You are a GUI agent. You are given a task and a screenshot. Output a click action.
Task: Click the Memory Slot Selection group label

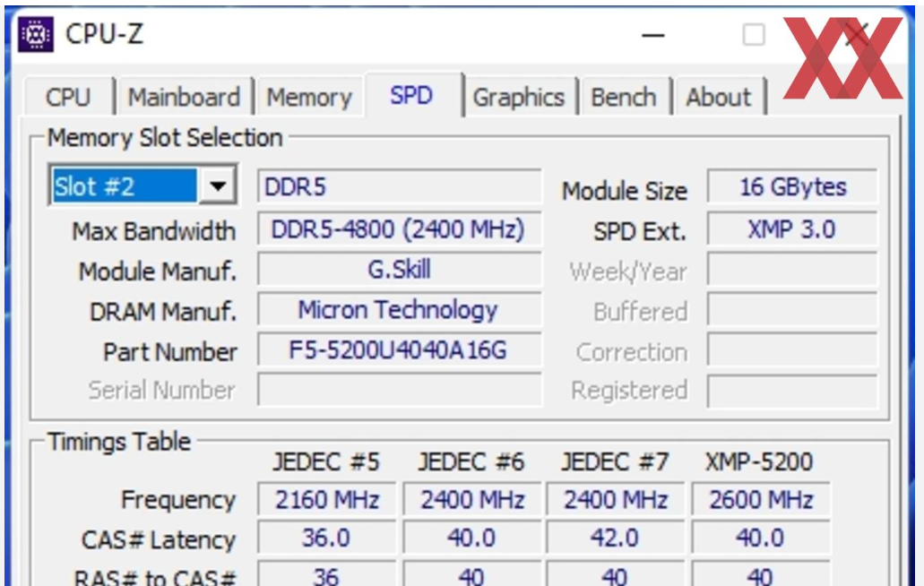pos(165,137)
